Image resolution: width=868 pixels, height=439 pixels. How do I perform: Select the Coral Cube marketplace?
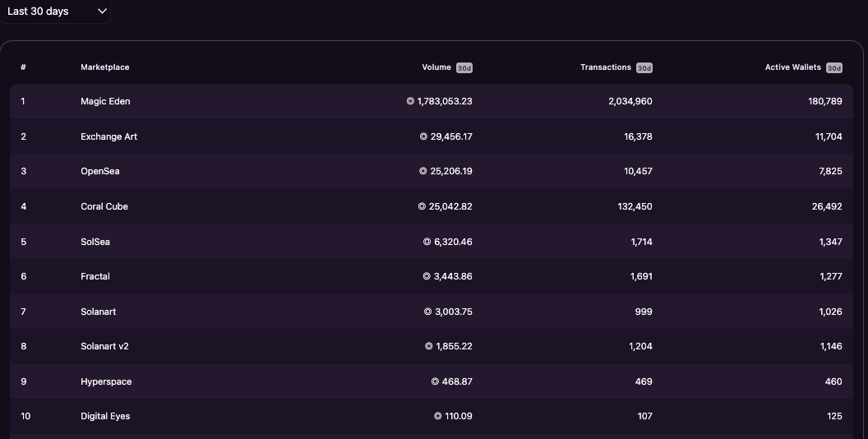tap(104, 206)
